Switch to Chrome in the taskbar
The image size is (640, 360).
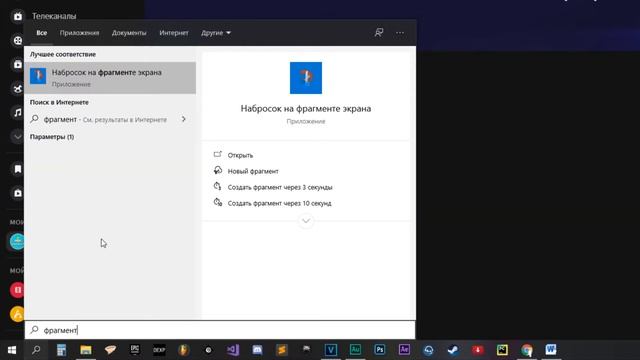(527, 350)
